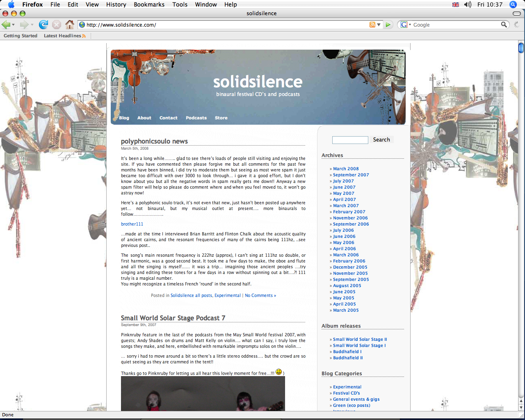
Task: Open the March 2008 archive link
Action: [346, 169]
